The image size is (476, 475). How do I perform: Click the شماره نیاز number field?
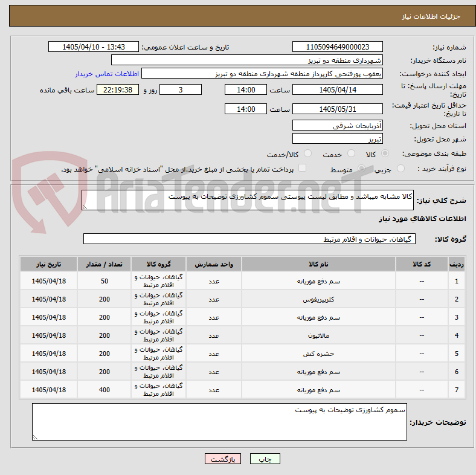(x=337, y=47)
